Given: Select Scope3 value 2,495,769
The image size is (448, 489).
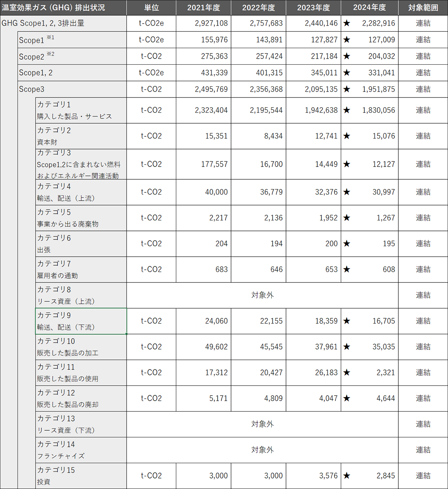Looking at the screenshot, I should tap(211, 89).
